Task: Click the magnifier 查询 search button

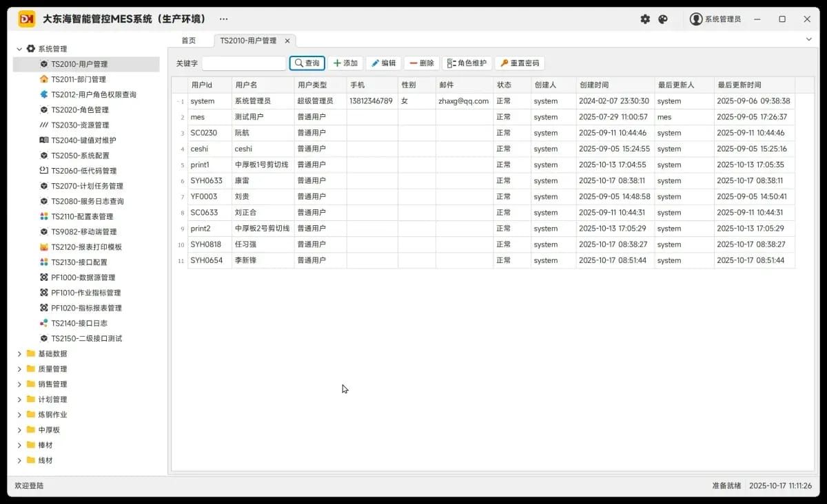Action: point(307,63)
